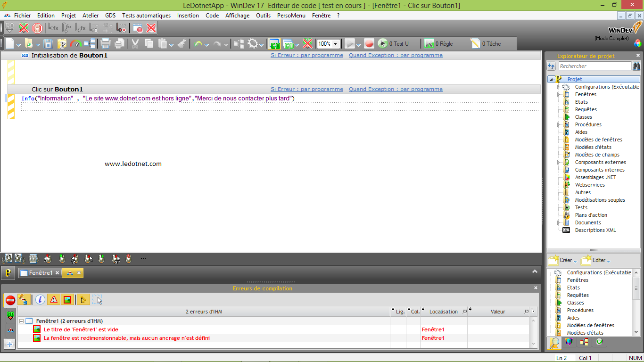Open the GDS menu
644x362 pixels.
[x=110, y=15]
